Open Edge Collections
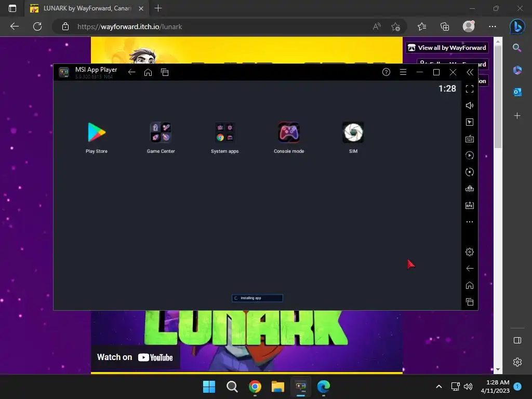Viewport: 532px width, 399px height. [x=445, y=26]
